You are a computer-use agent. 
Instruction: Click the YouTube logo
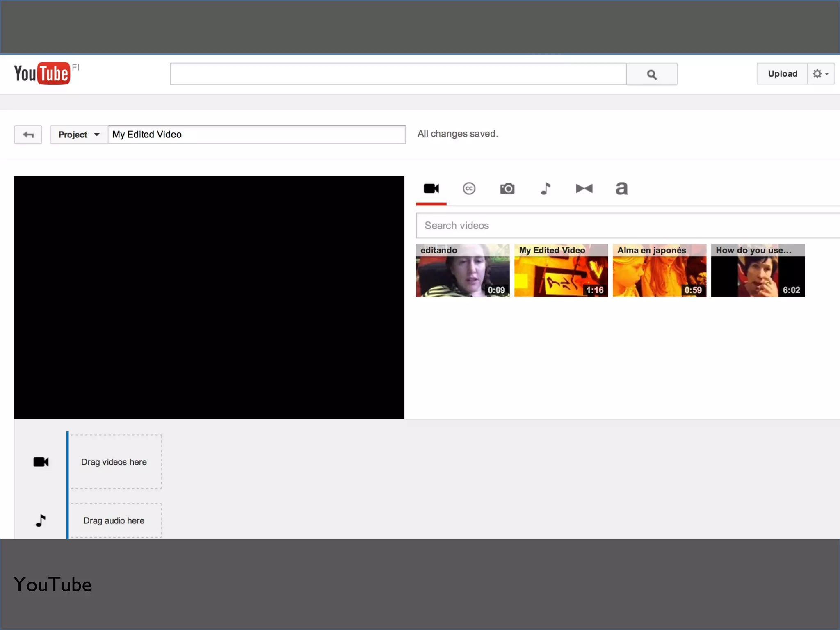[x=42, y=74]
